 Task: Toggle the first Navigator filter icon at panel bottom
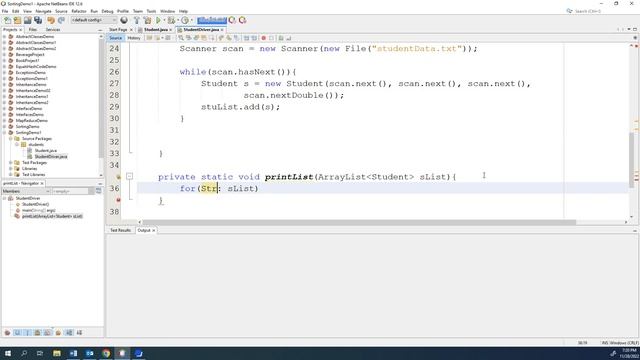click(x=7, y=333)
